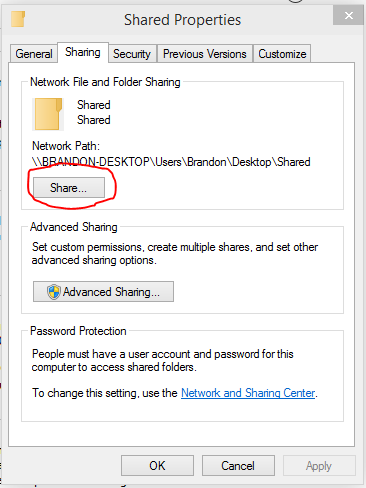
Task: Click the Apply button
Action: coord(319,466)
